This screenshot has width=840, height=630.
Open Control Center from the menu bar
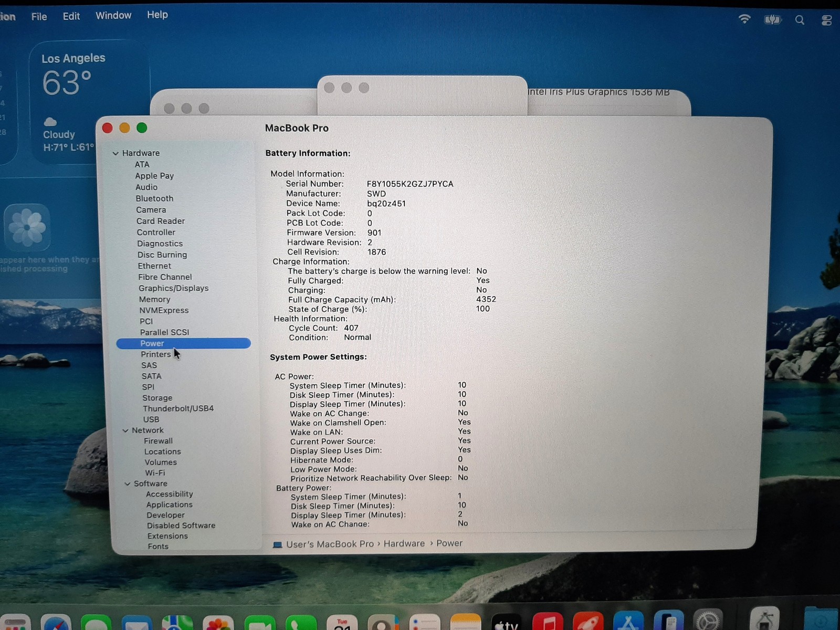coord(826,20)
